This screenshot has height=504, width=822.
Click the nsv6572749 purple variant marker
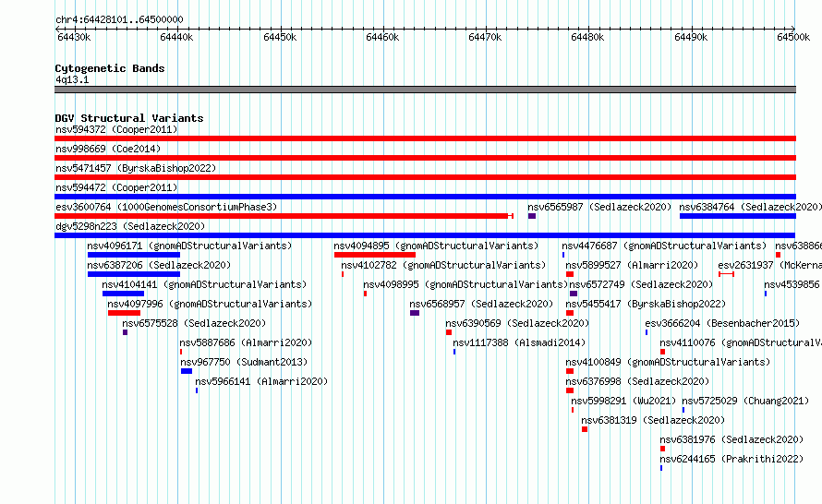tap(574, 294)
